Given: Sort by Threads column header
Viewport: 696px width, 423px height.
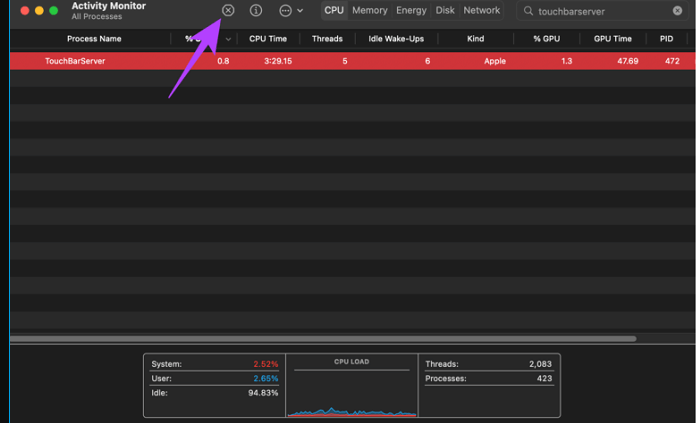Looking at the screenshot, I should (x=327, y=39).
